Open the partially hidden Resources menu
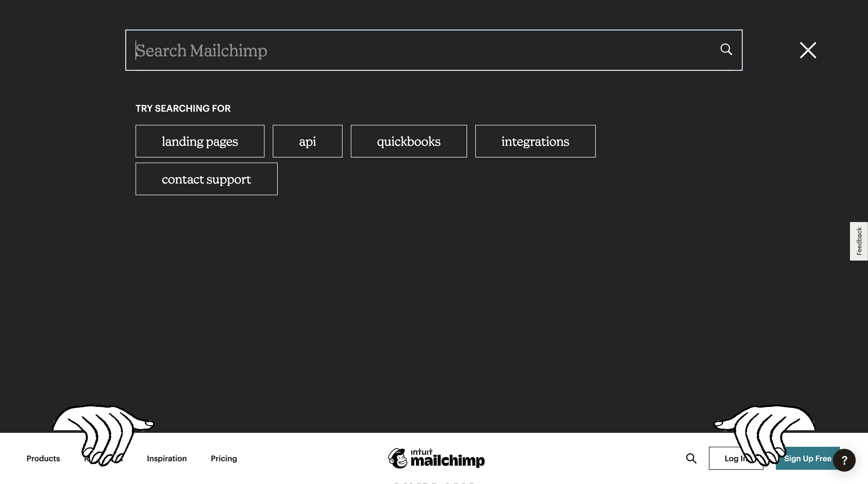Screen dimensions: 868x484 (86, 458)
